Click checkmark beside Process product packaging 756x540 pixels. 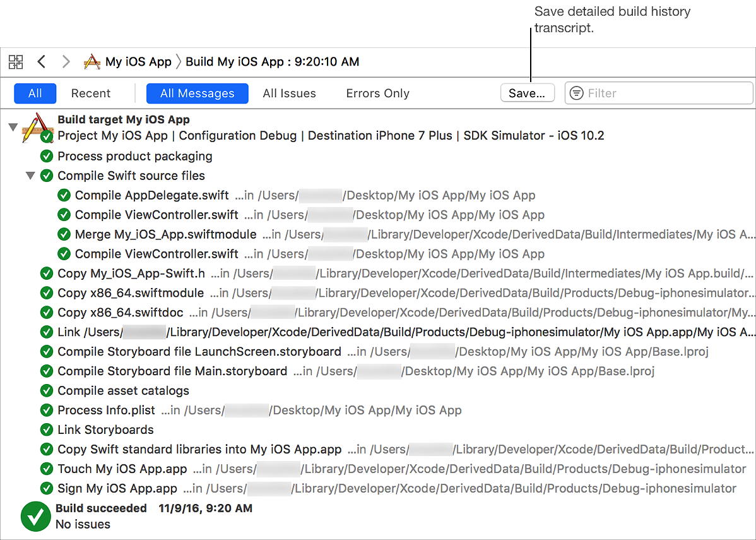point(47,157)
